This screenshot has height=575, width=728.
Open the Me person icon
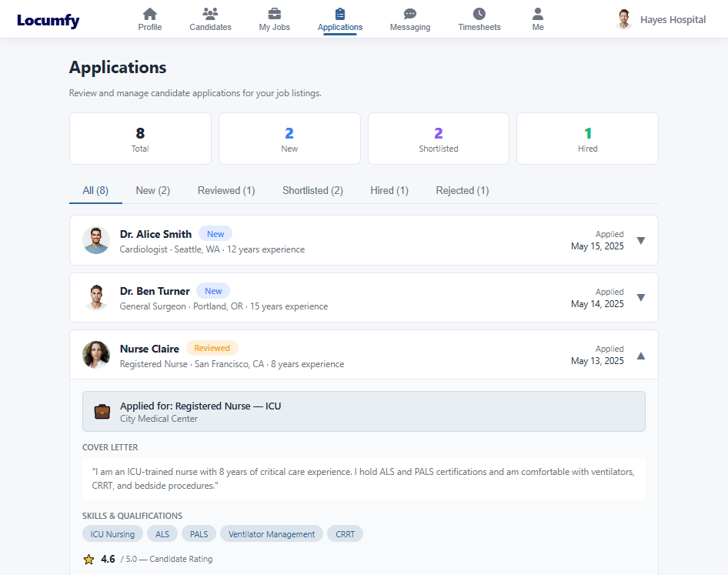(538, 14)
